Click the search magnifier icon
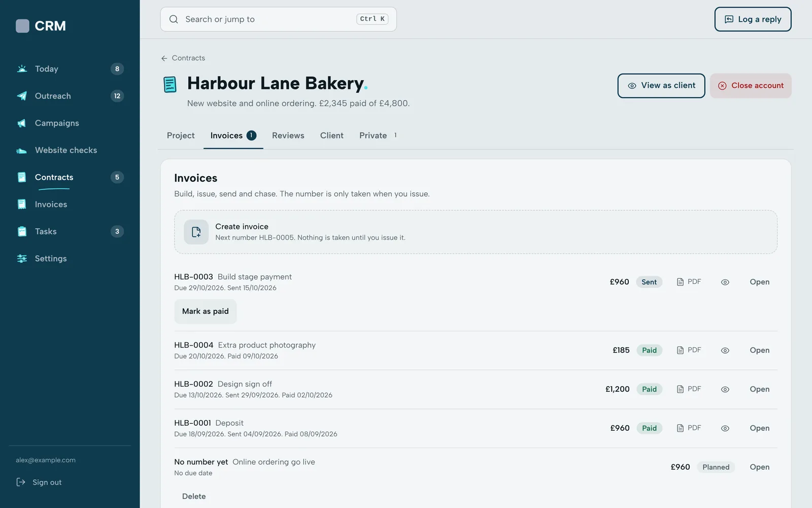 click(x=174, y=19)
